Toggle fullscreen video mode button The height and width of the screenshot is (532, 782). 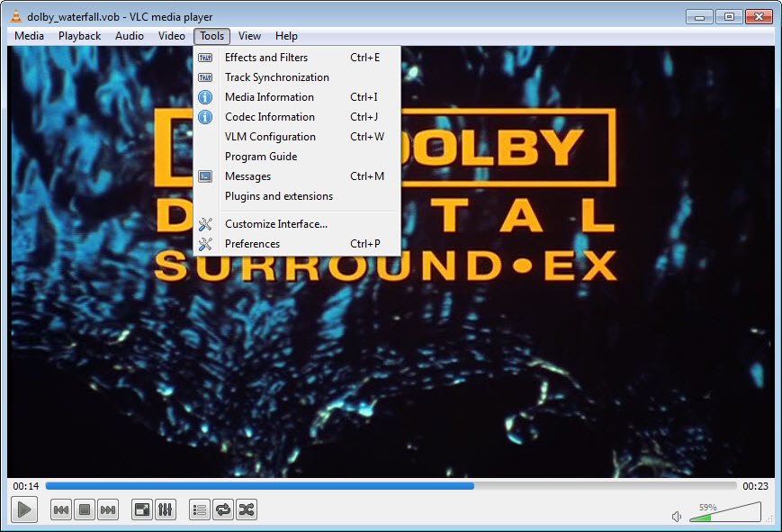142,510
